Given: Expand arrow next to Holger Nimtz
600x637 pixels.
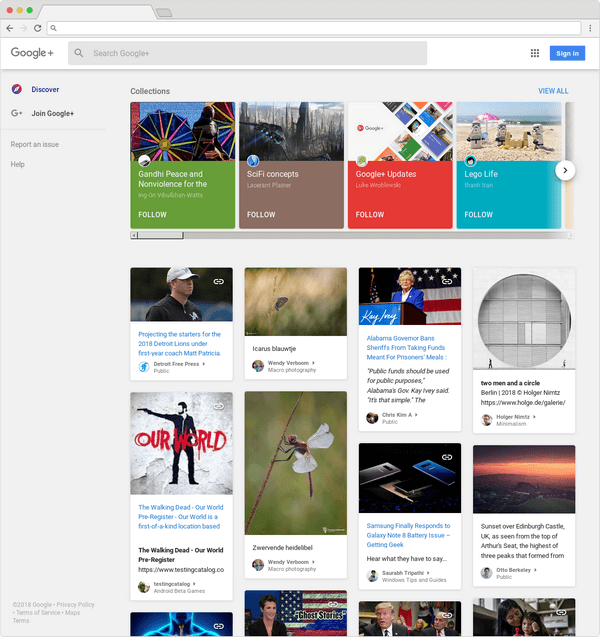Looking at the screenshot, I should (x=534, y=417).
